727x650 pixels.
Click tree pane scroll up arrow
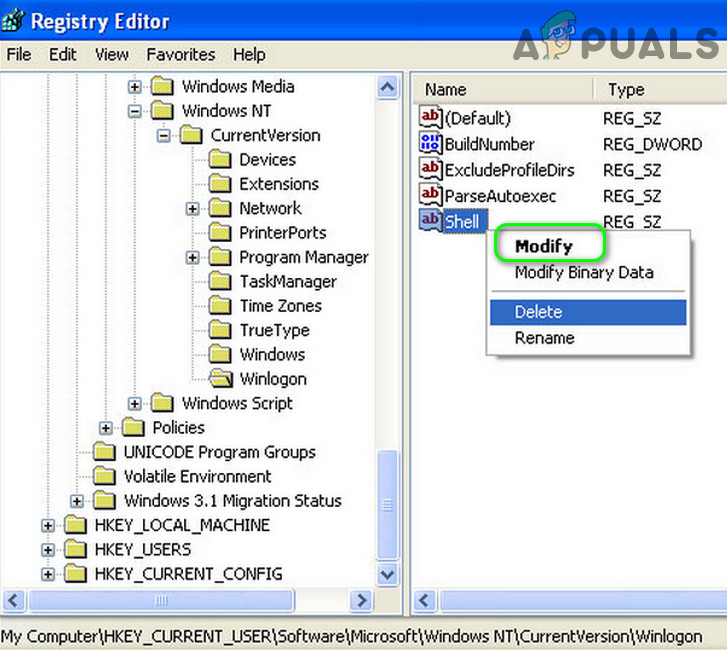point(387,87)
